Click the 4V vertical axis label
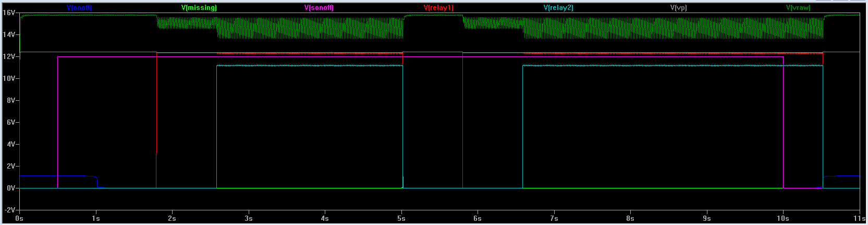 (x=11, y=144)
